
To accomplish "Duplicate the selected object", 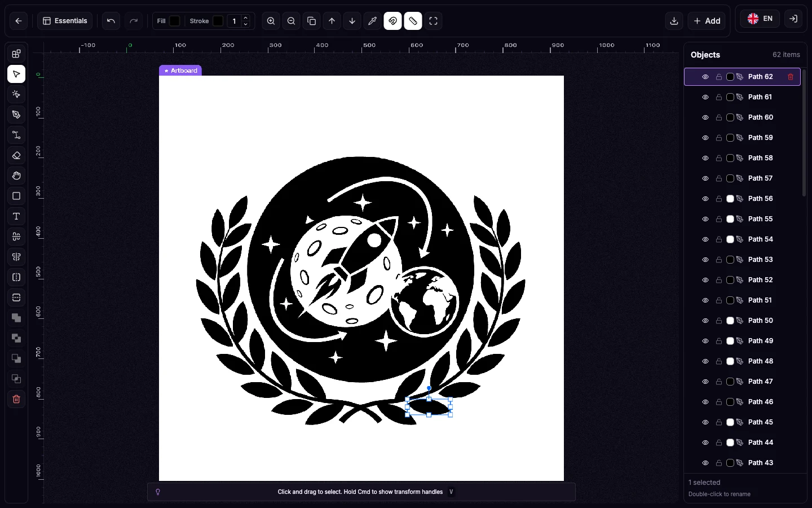I will click(x=312, y=21).
